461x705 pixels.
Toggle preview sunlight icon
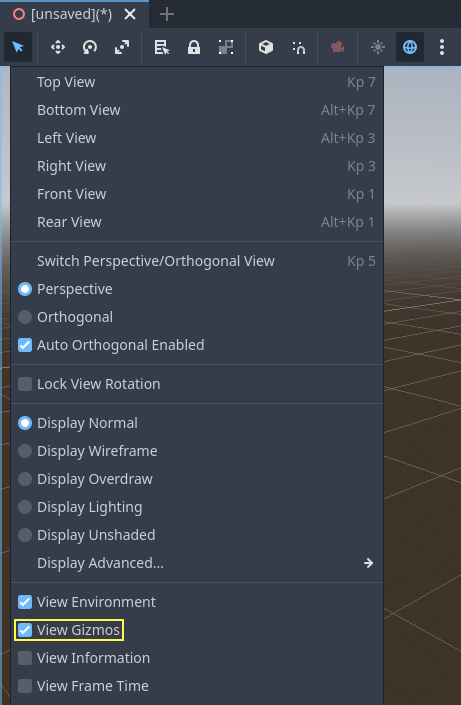[x=378, y=47]
